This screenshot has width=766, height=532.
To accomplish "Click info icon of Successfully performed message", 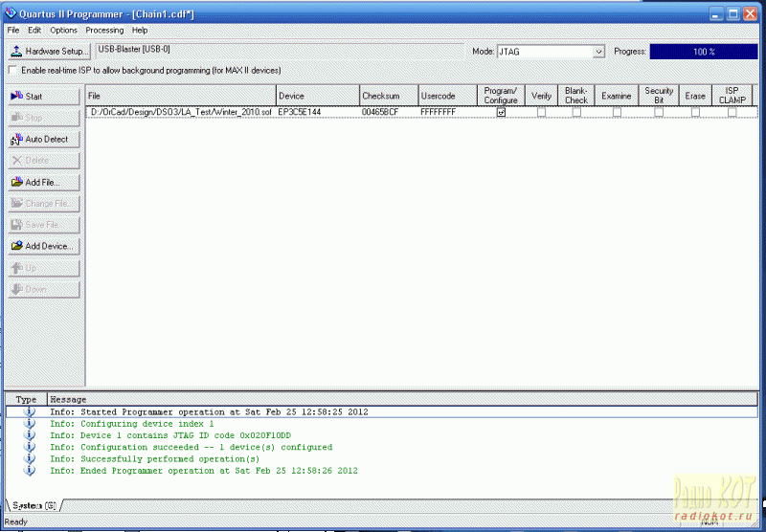I will click(30, 458).
